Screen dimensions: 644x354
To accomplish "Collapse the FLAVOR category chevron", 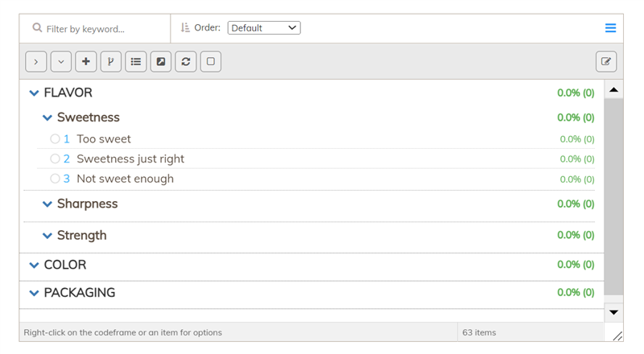I will pyautogui.click(x=34, y=93).
